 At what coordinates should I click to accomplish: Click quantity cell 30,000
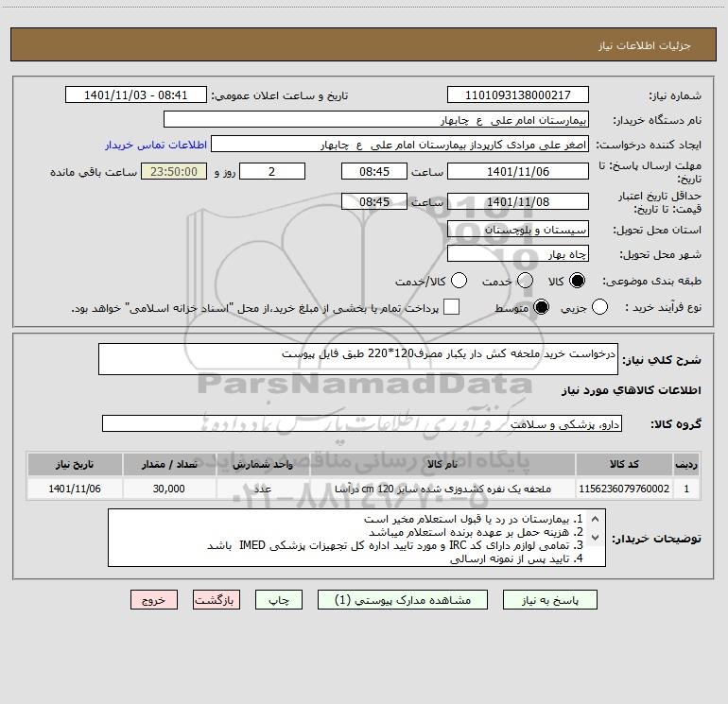[169, 489]
